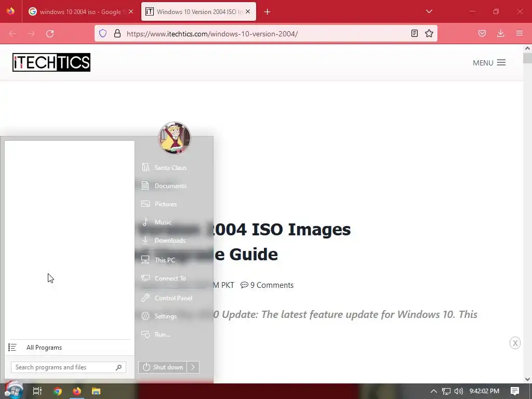Image resolution: width=532 pixels, height=399 pixels.
Task: Click the page scrollbar up arrow
Action: coord(528,48)
